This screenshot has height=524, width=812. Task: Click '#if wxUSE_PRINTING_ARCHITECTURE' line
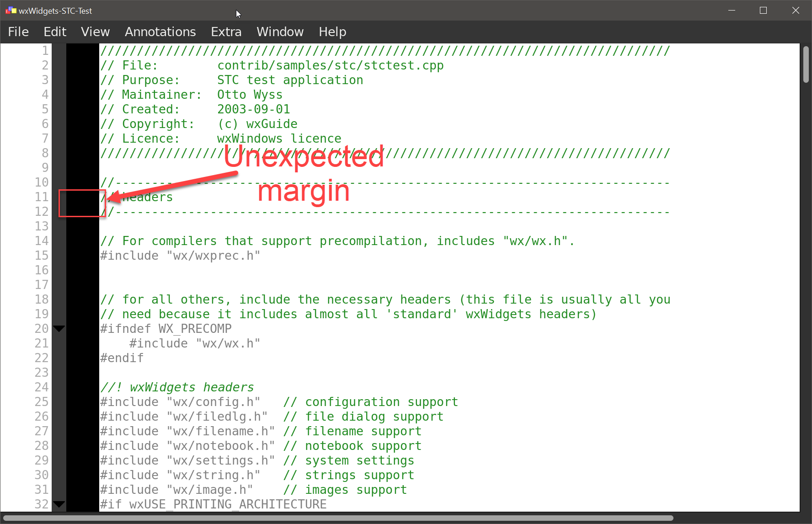(x=214, y=504)
